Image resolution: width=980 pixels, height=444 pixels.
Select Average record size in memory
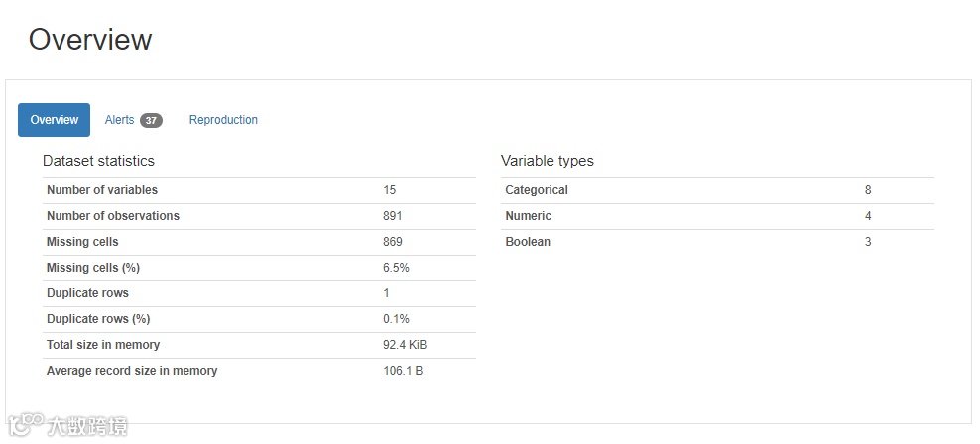point(132,371)
